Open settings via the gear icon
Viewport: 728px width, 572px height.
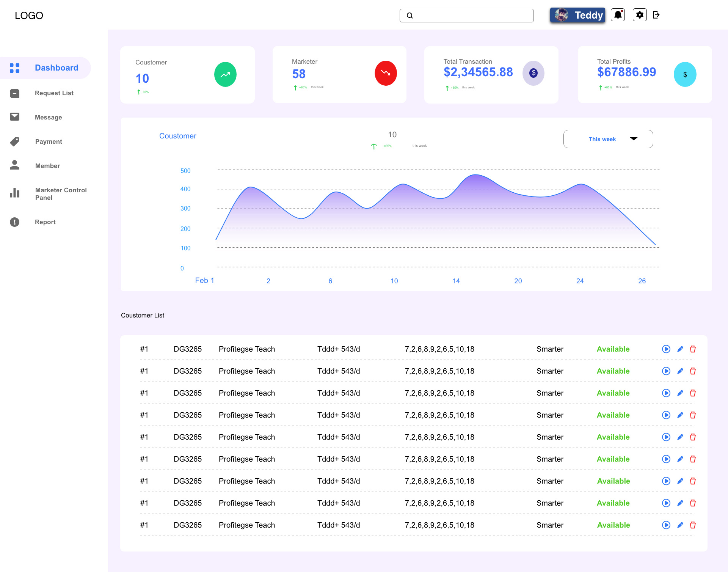[640, 15]
